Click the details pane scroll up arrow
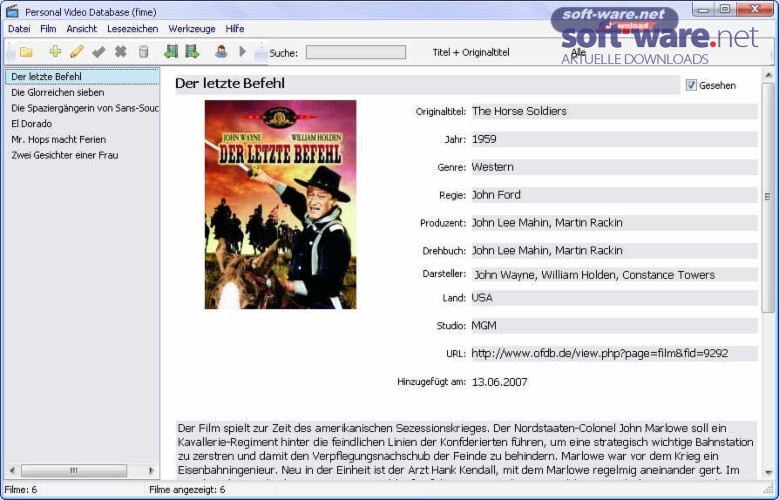The image size is (779, 500). [768, 75]
